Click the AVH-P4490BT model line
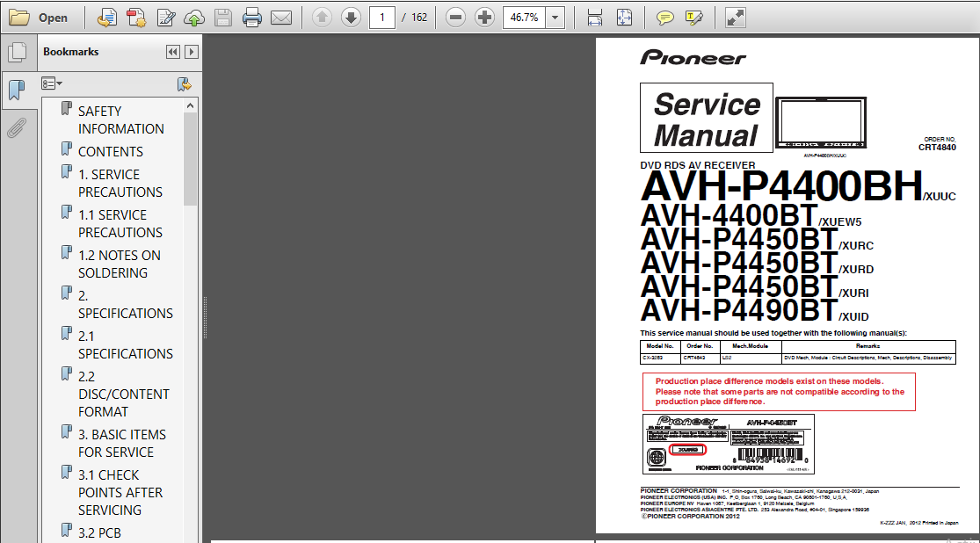Screen dimensions: 980x543 click(x=755, y=310)
